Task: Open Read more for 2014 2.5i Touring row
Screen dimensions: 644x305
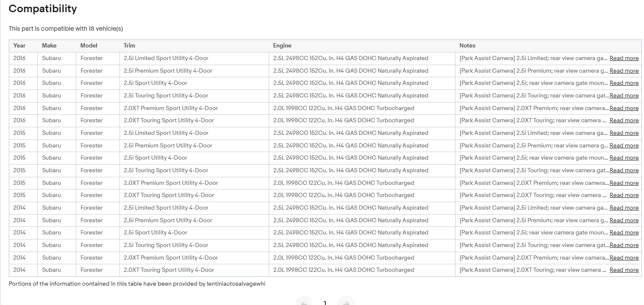Action: 624,245
